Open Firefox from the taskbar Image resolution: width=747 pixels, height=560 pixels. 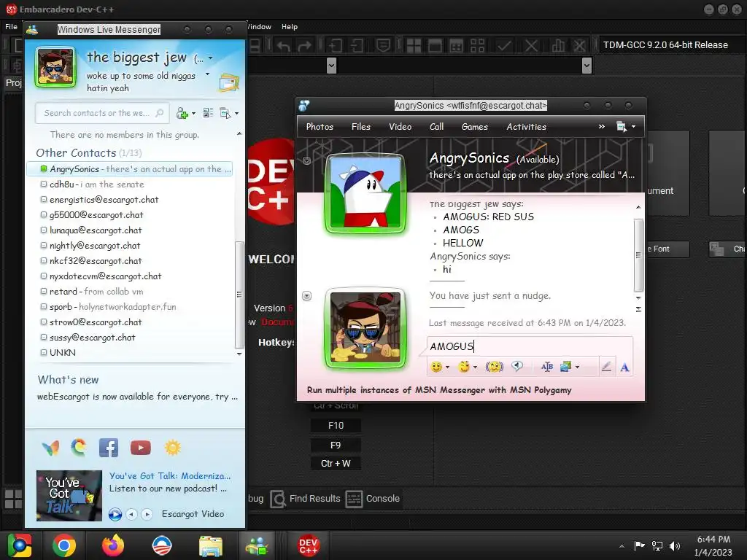pos(113,545)
